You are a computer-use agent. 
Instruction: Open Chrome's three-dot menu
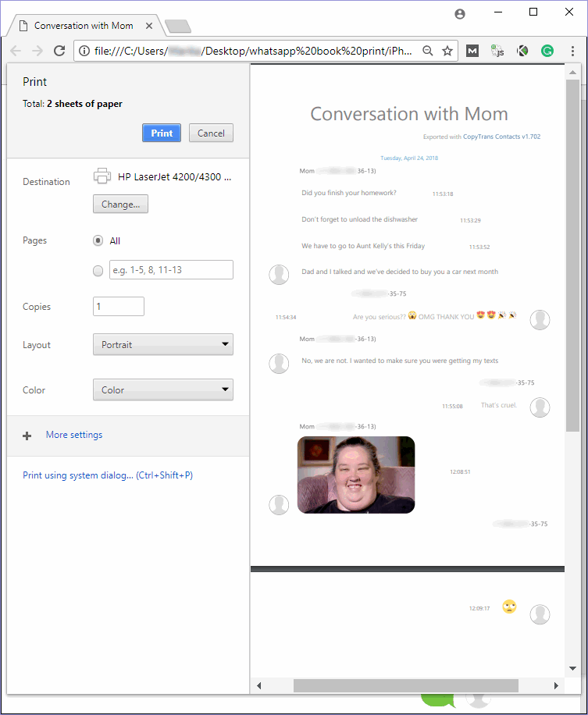(572, 51)
